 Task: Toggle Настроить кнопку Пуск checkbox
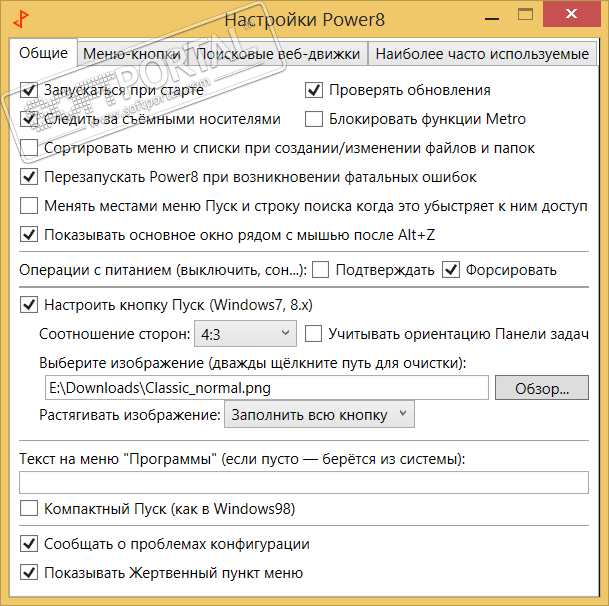tap(29, 305)
